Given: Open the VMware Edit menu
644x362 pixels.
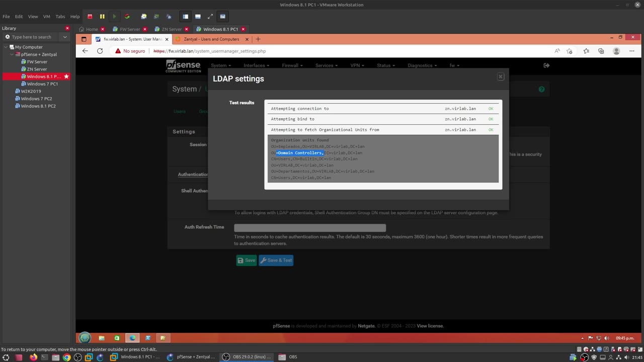Looking at the screenshot, I should click(x=19, y=17).
